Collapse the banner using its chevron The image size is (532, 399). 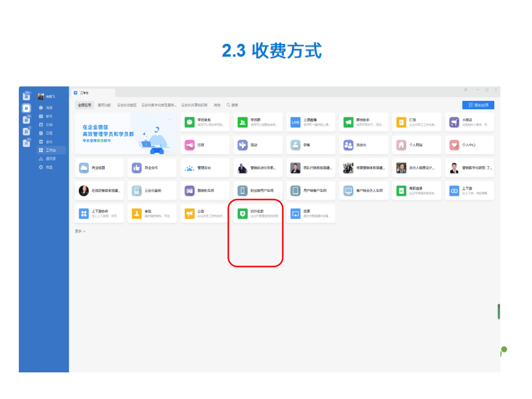pos(170,120)
